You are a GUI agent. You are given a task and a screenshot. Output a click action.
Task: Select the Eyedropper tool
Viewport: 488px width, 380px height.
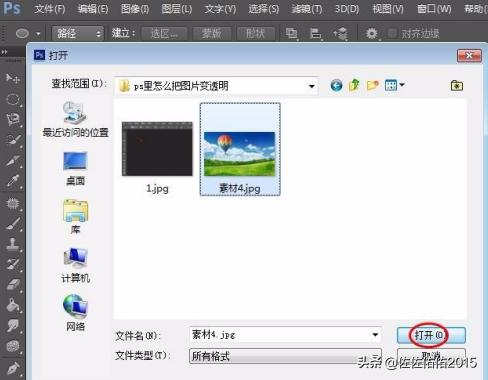point(13,181)
